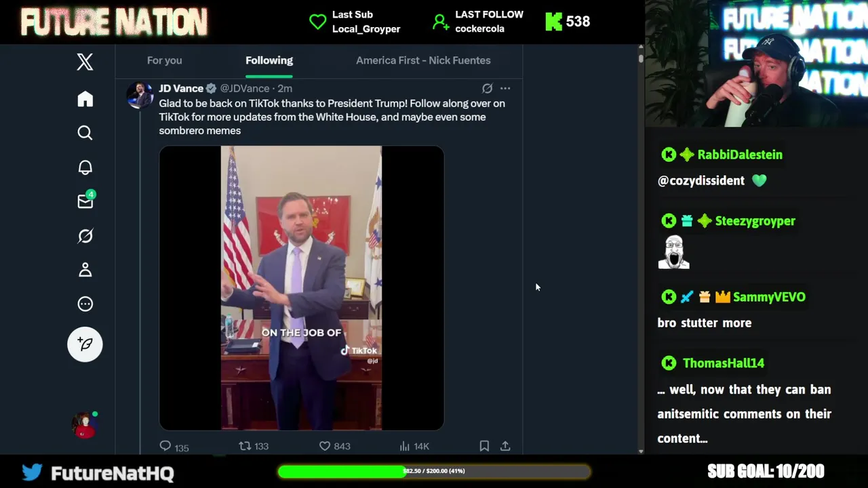Open post three-dot More menu
Screen dimensions: 868x488
click(x=505, y=88)
